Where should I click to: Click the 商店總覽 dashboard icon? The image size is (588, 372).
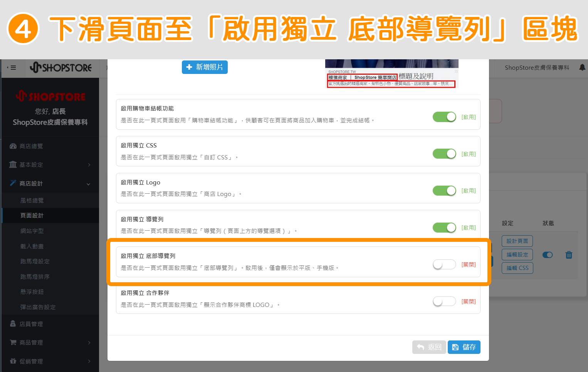pos(13,146)
